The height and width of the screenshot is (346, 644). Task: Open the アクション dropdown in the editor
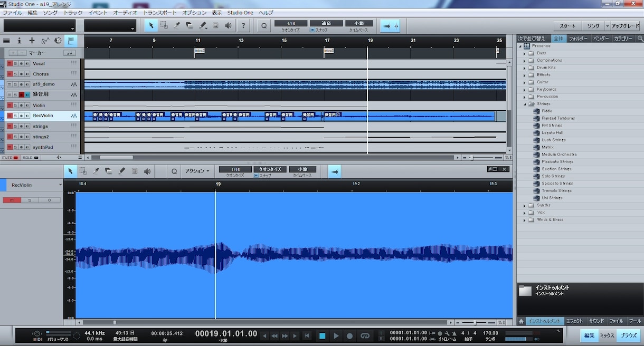click(197, 171)
